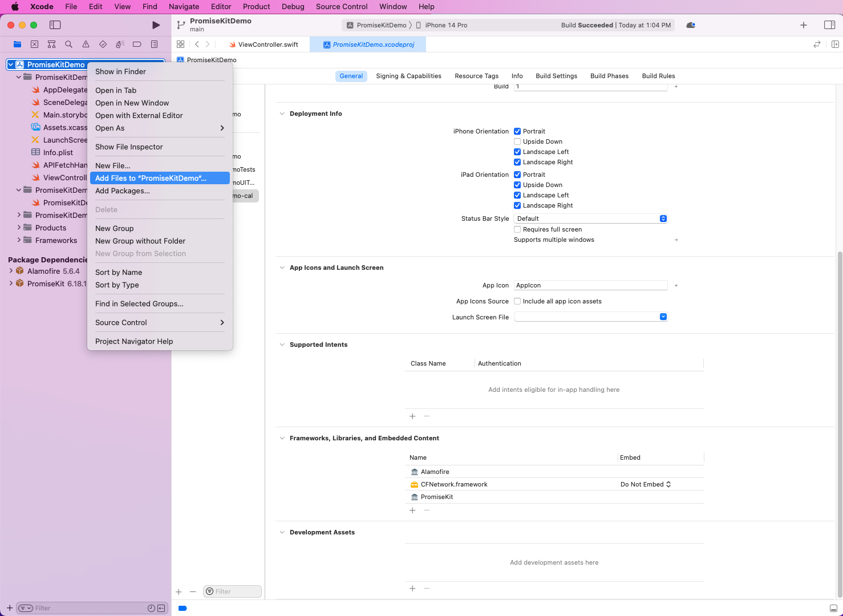Click the related items grid icon
The image size is (843, 616).
(x=180, y=44)
